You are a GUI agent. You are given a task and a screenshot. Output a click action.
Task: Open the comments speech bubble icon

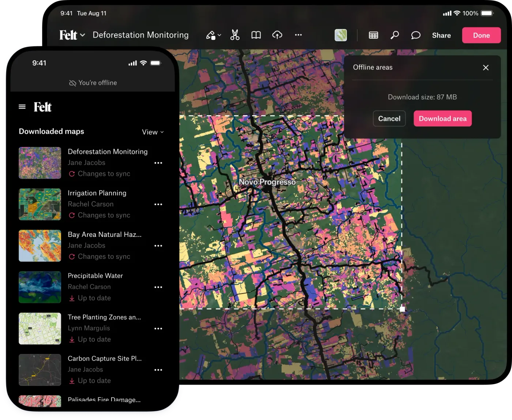[x=416, y=35]
